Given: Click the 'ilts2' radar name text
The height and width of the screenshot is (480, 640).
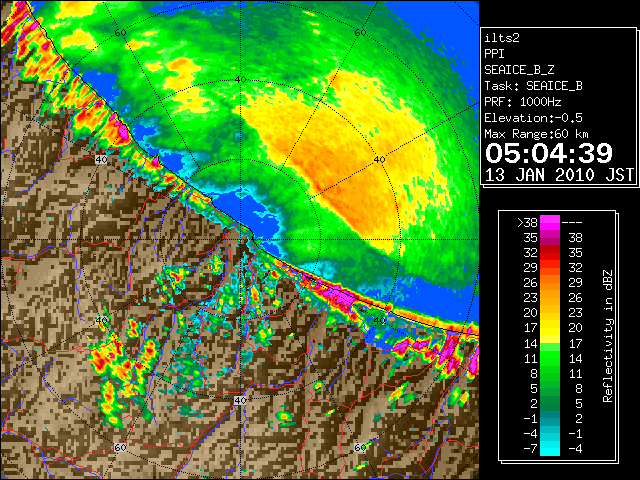Looking at the screenshot, I should (x=502, y=38).
